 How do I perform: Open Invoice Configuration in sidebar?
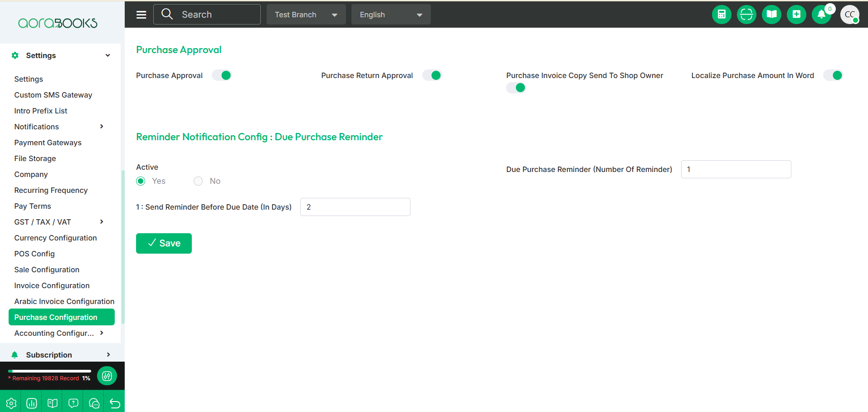[x=52, y=285]
